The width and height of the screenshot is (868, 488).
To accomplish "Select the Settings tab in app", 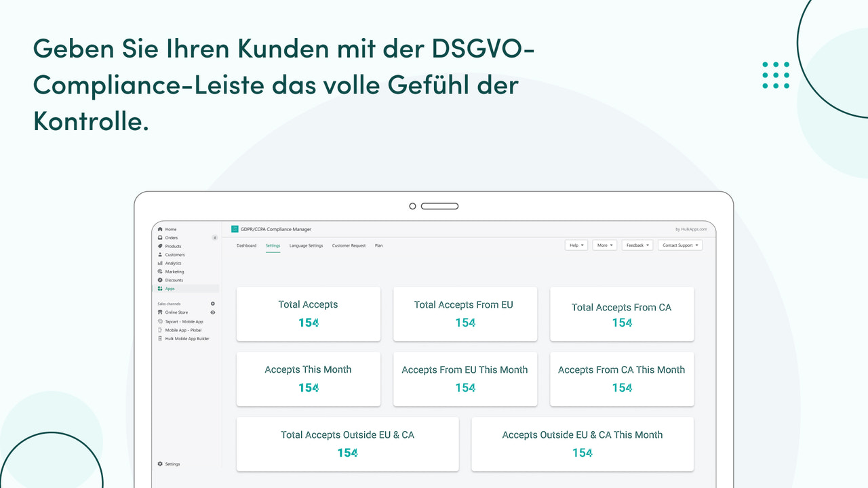I will (273, 245).
